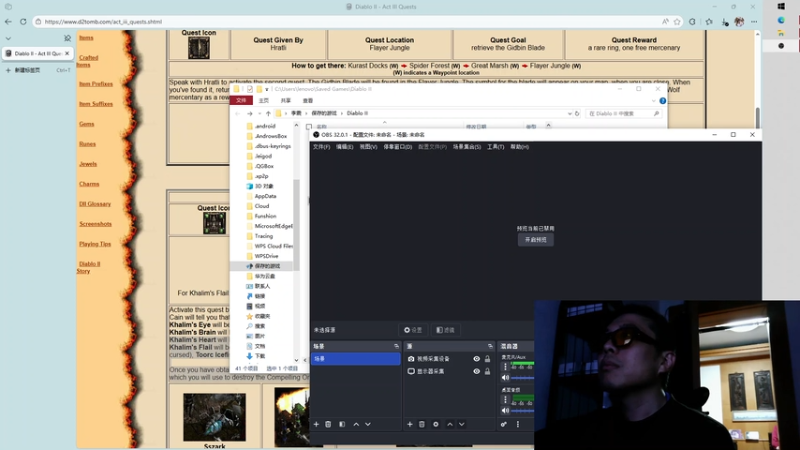Image resolution: width=800 pixels, height=450 pixels.
Task: Open Mic/Aux channel options dots menu
Action: click(x=506, y=367)
